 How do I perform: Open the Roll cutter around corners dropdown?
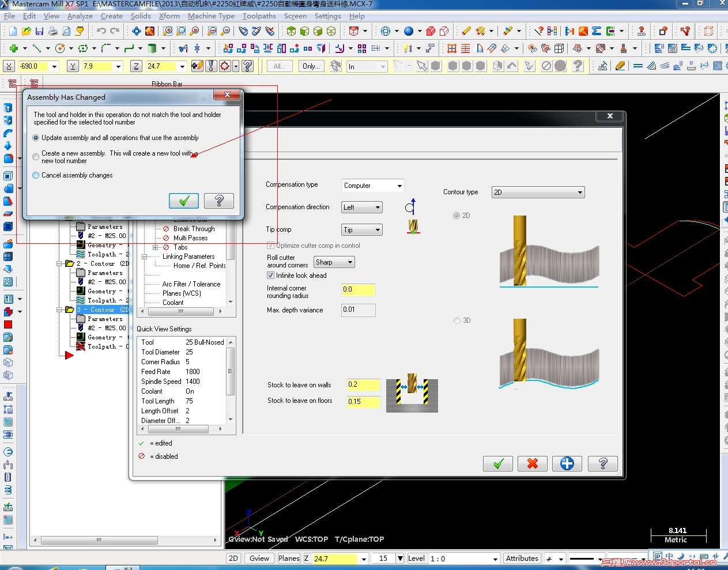[334, 262]
